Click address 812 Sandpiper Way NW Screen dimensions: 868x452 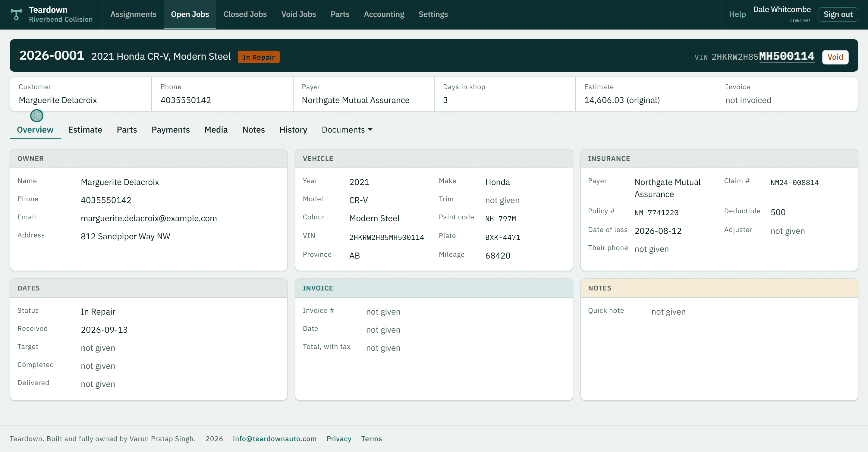(125, 236)
